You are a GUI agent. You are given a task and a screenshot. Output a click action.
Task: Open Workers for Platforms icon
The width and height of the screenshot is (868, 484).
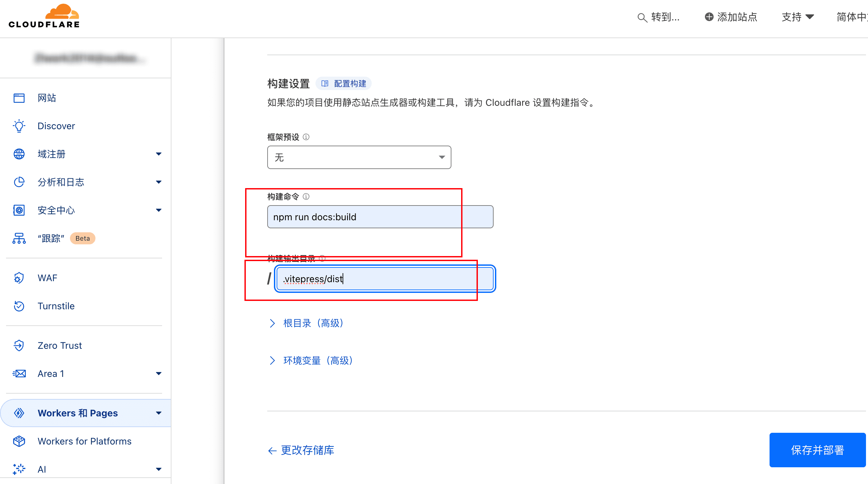(19, 441)
